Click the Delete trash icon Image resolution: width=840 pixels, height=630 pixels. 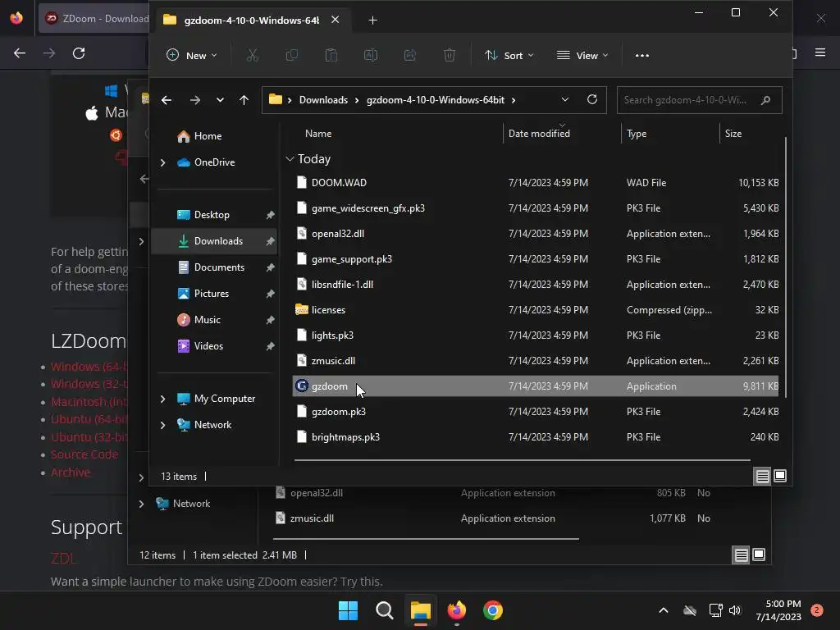pyautogui.click(x=450, y=55)
